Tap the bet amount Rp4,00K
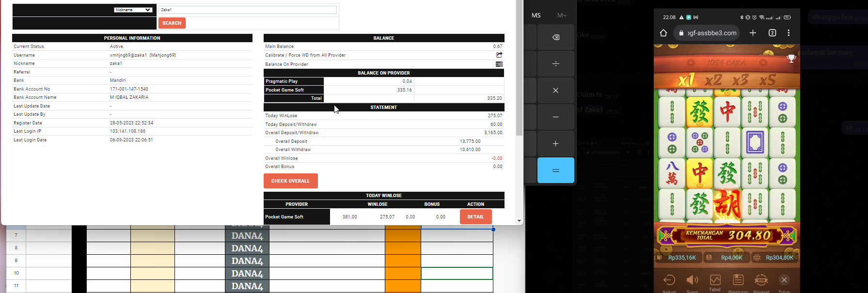 [x=731, y=258]
